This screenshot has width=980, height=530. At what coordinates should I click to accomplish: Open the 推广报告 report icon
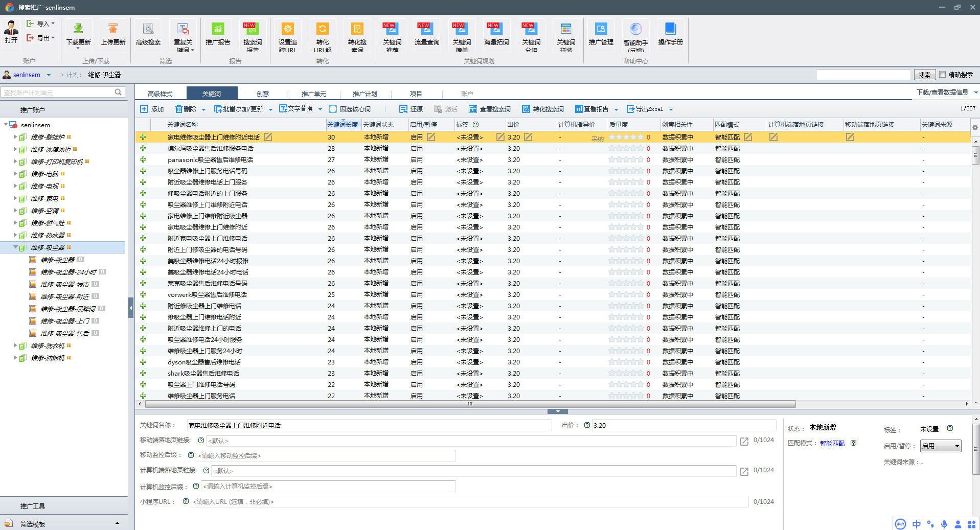coord(218,30)
